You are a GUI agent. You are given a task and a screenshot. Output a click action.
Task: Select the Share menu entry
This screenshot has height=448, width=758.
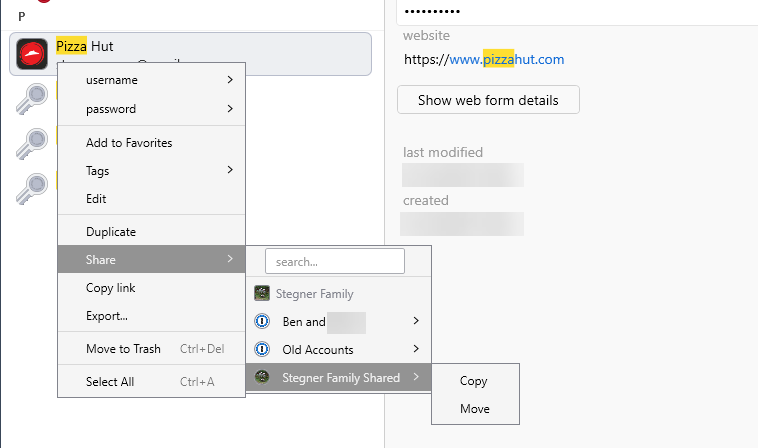click(151, 260)
